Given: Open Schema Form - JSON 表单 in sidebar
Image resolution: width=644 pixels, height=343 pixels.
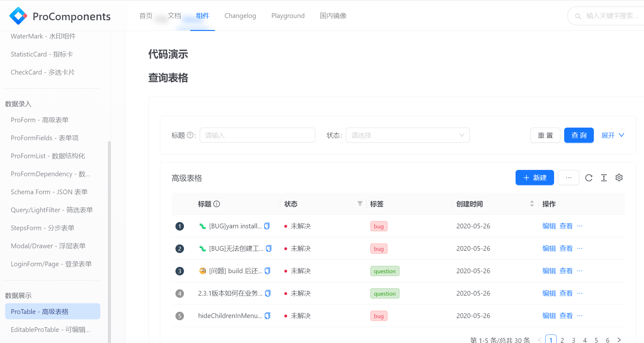Looking at the screenshot, I should [x=49, y=192].
